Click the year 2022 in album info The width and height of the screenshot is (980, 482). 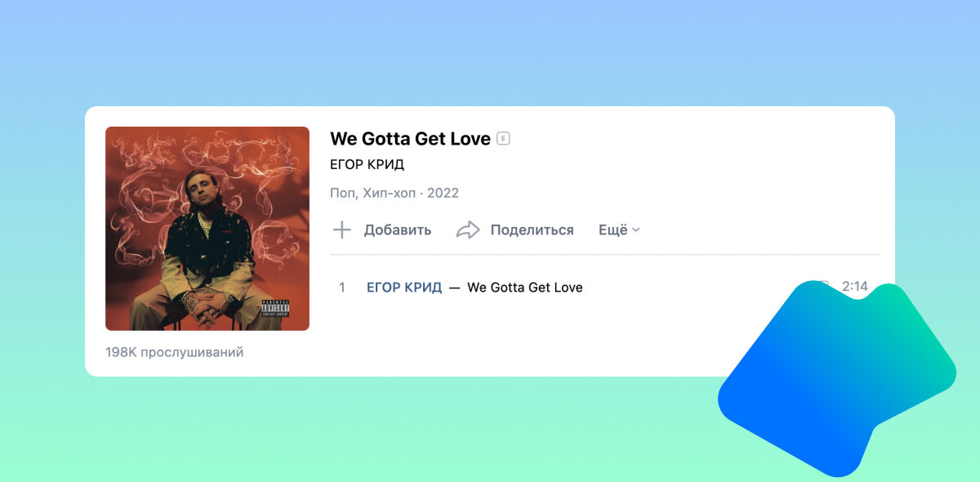tap(443, 194)
